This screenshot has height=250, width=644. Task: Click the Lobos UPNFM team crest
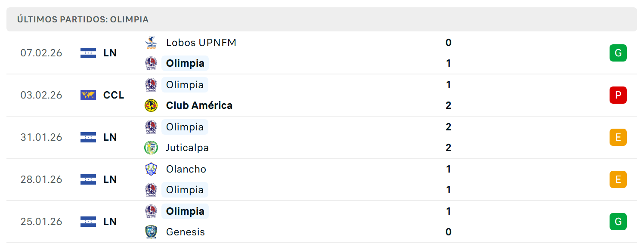click(151, 43)
